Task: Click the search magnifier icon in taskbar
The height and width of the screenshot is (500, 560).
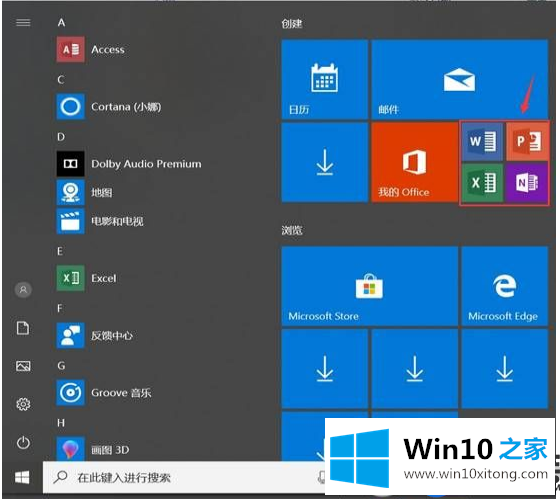Action: [60, 477]
